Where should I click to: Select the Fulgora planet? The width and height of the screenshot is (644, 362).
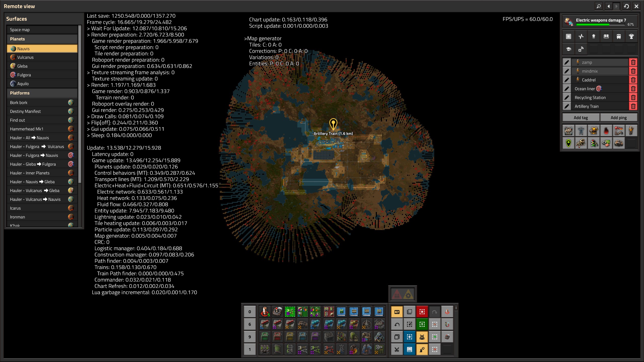pos(42,75)
